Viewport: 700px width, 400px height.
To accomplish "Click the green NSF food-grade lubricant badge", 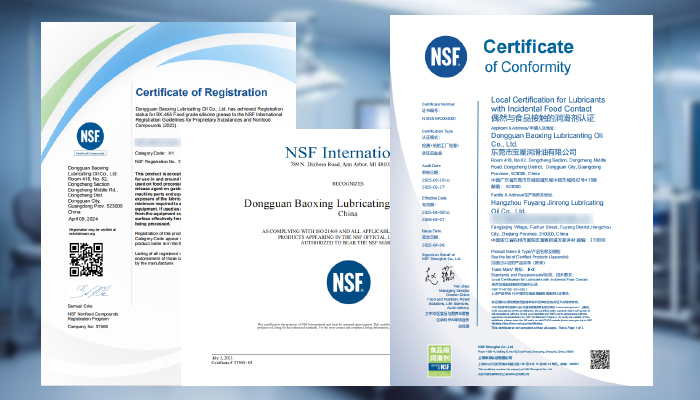I will coord(439,358).
